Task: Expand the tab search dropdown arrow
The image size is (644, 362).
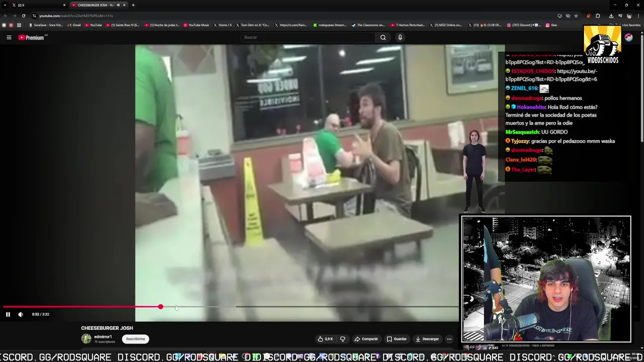Action: pos(5,5)
